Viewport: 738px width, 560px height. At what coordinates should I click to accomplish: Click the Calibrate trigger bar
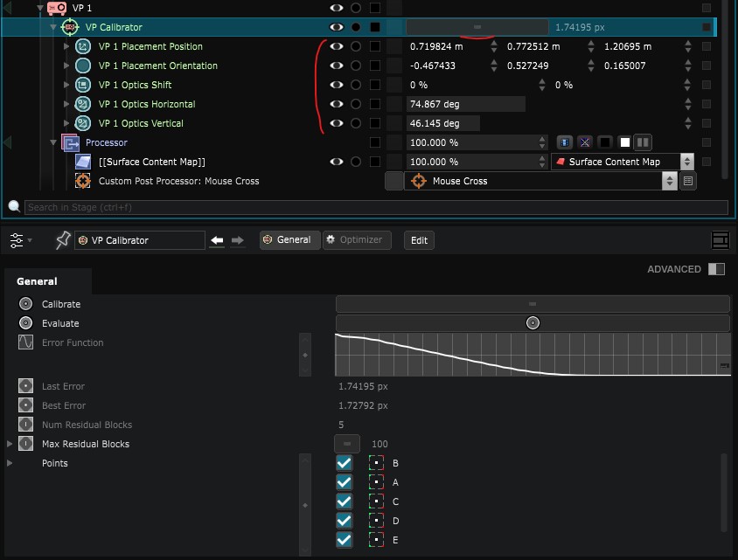click(533, 304)
